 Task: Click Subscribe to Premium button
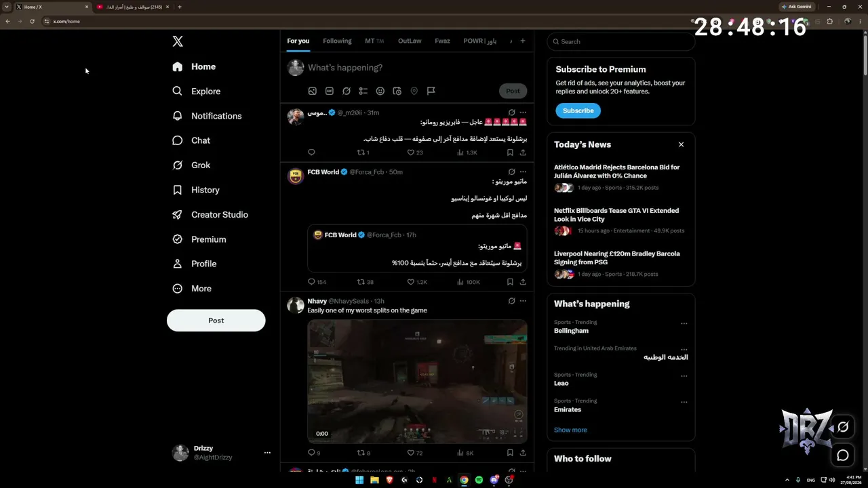point(578,110)
